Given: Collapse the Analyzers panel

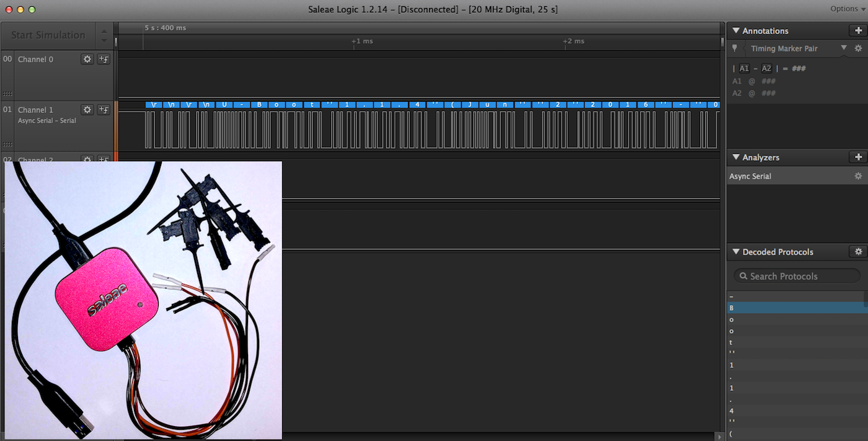Looking at the screenshot, I should (736, 158).
